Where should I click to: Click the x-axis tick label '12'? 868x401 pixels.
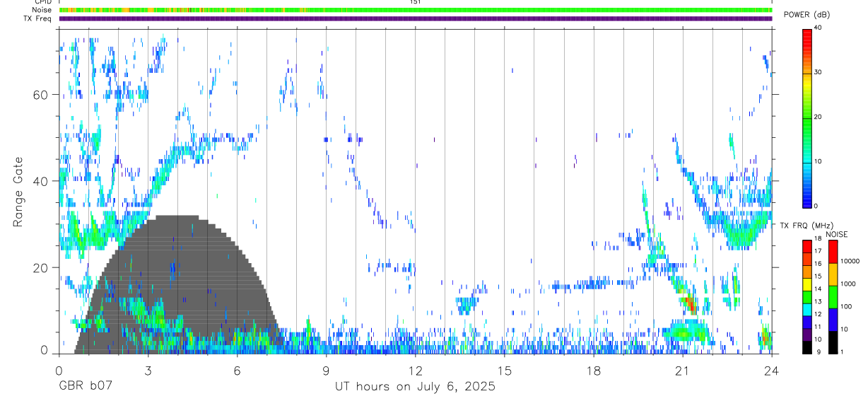coord(415,370)
